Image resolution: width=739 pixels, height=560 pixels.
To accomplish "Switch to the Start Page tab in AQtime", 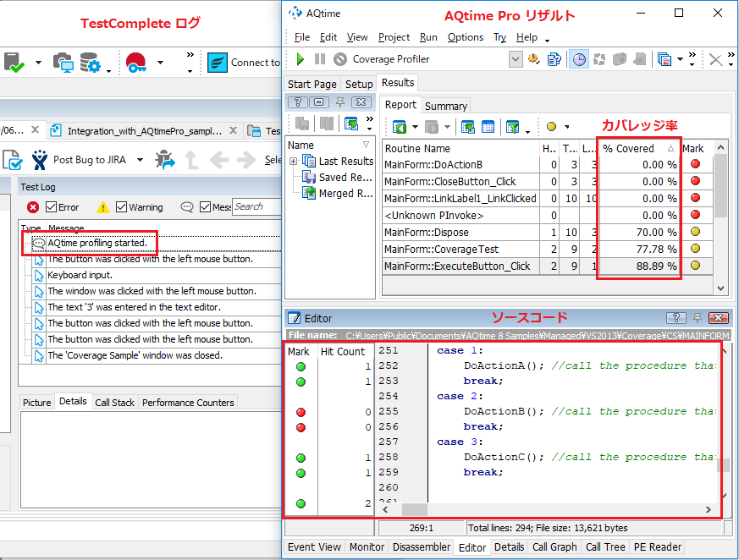I will (x=312, y=85).
